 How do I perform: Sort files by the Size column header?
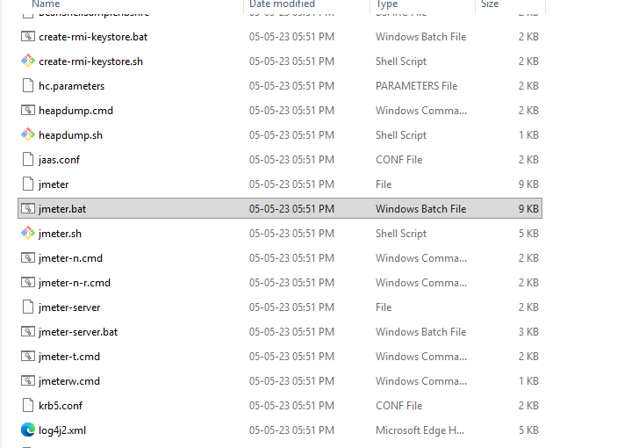(x=489, y=4)
